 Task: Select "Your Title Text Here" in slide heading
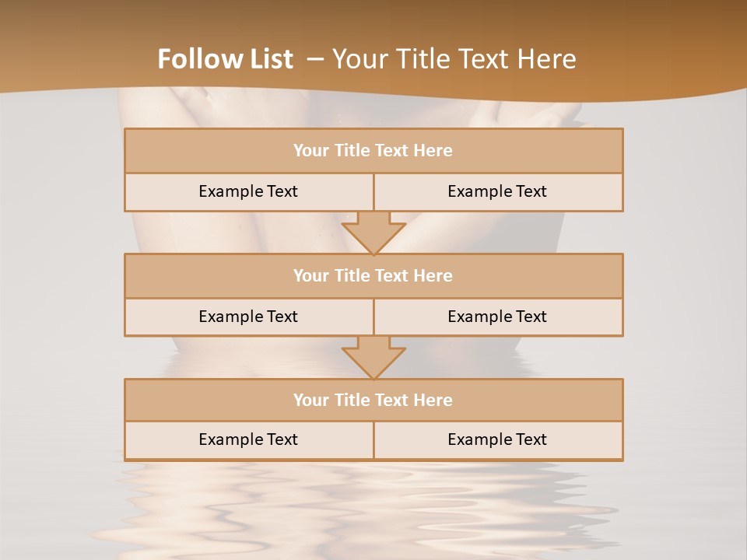click(x=454, y=59)
